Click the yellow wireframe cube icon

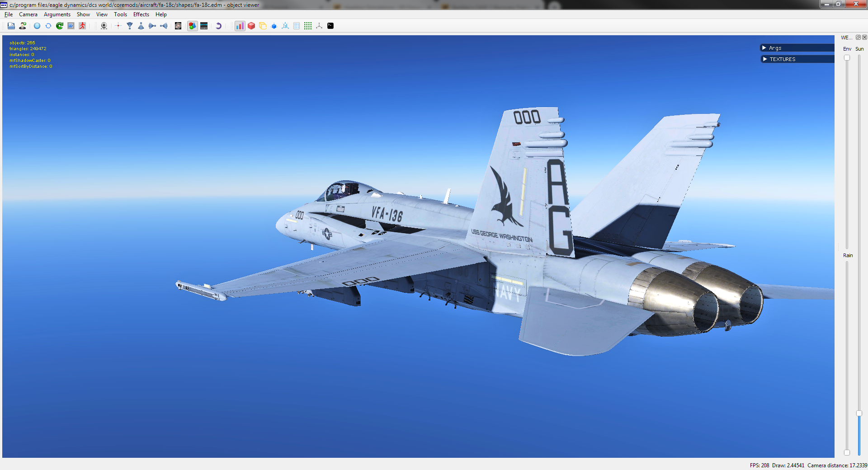(263, 26)
